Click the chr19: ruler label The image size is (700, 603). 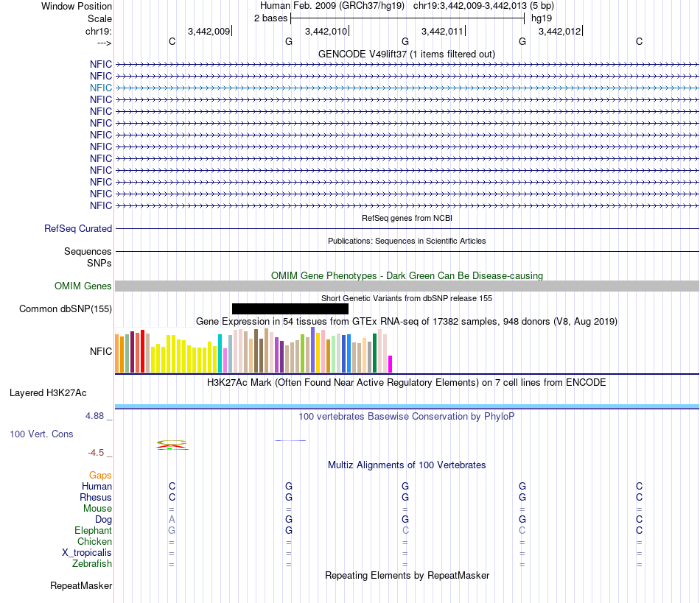[99, 31]
